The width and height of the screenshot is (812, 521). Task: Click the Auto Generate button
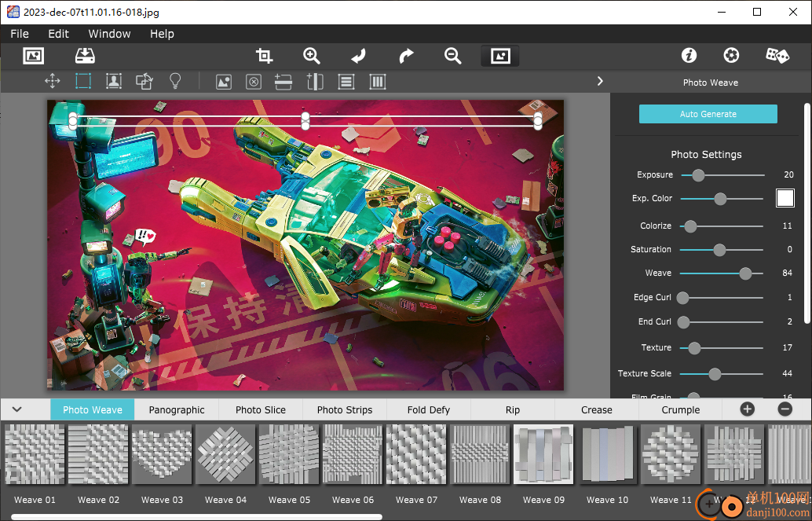click(x=708, y=114)
